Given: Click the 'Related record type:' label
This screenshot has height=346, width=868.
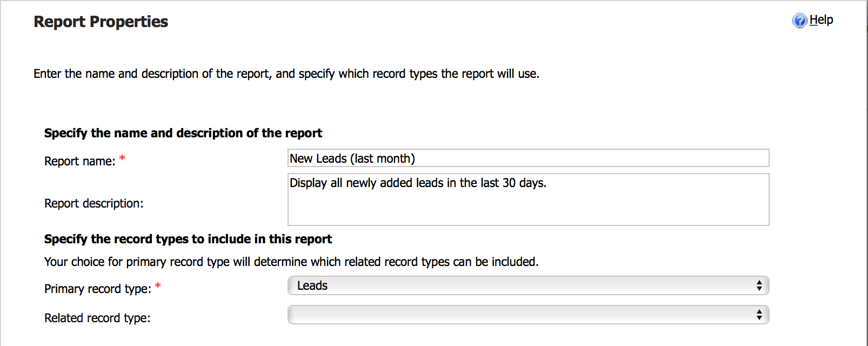Looking at the screenshot, I should pyautogui.click(x=97, y=318).
